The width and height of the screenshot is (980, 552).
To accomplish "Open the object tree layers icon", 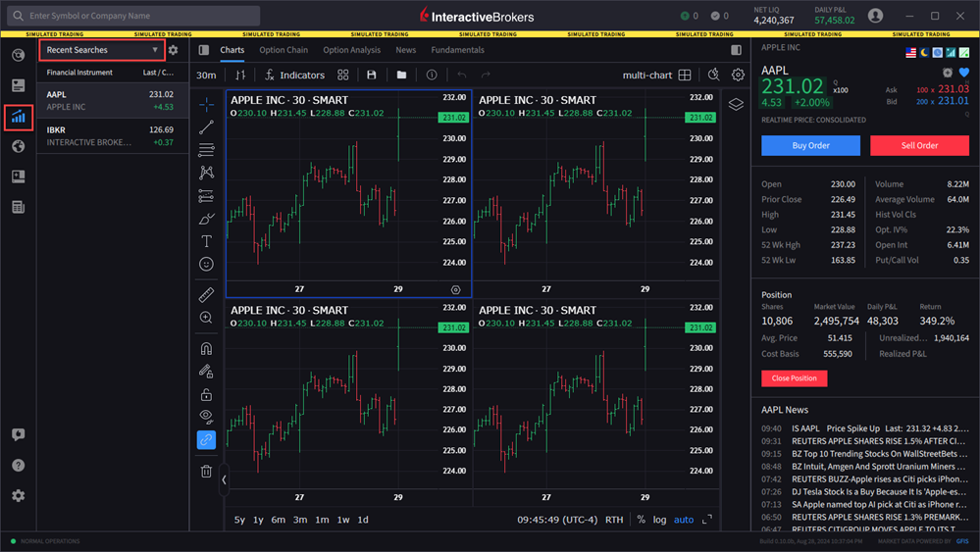I will pos(736,105).
